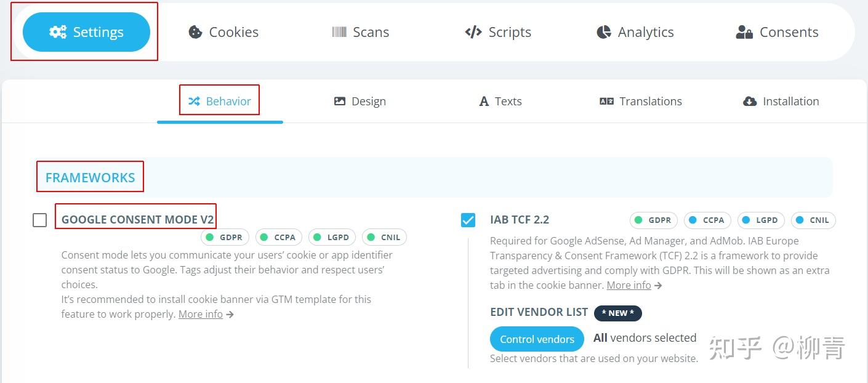Open More info for Google Consent Mode
868x383 pixels.
tap(201, 314)
